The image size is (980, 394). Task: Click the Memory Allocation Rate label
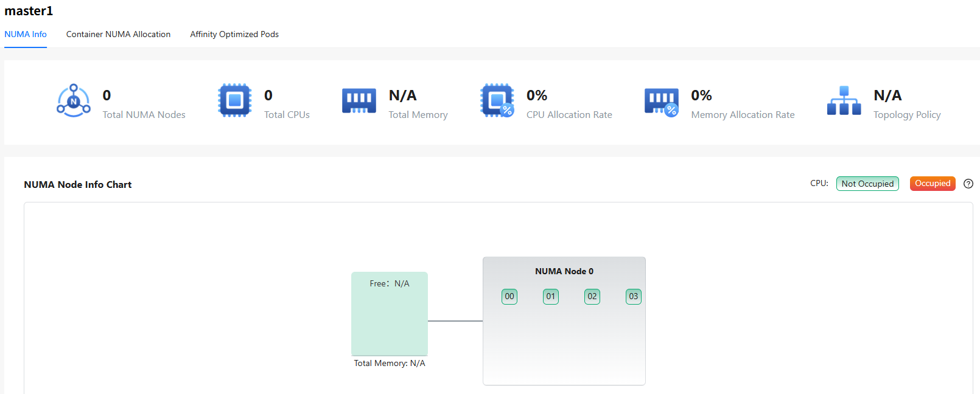coord(743,114)
